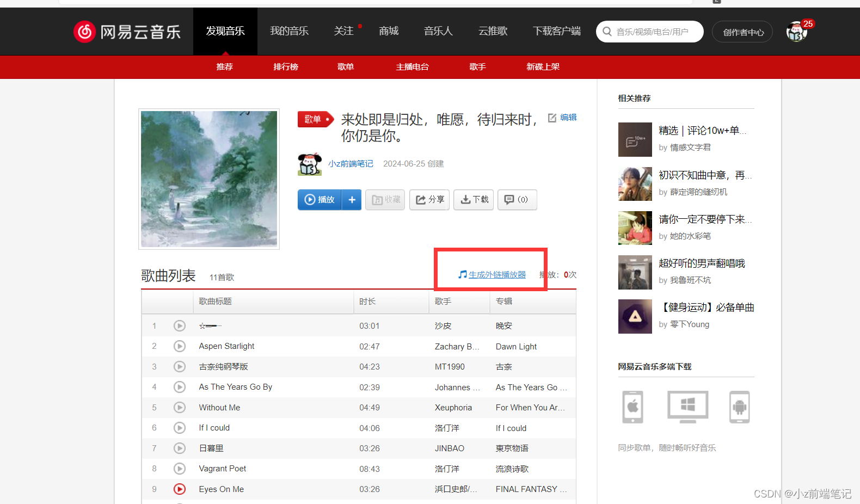Screen dimensions: 860x504
Task: Open the 音乐人 tab
Action: [438, 31]
